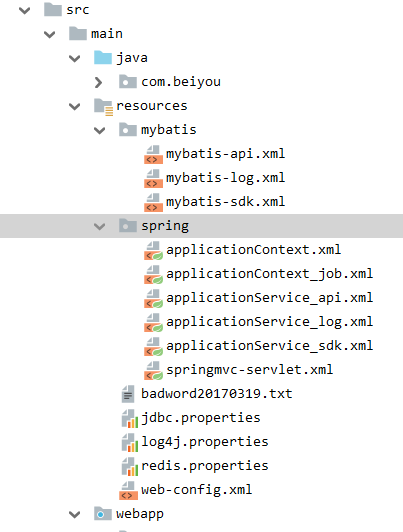Click the applicationContext.xml Spring config icon

(x=153, y=250)
